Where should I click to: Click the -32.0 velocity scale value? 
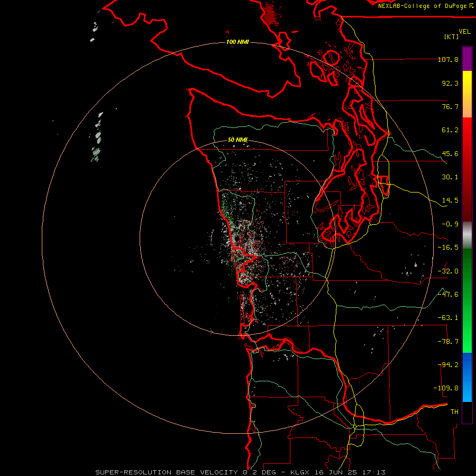click(448, 271)
